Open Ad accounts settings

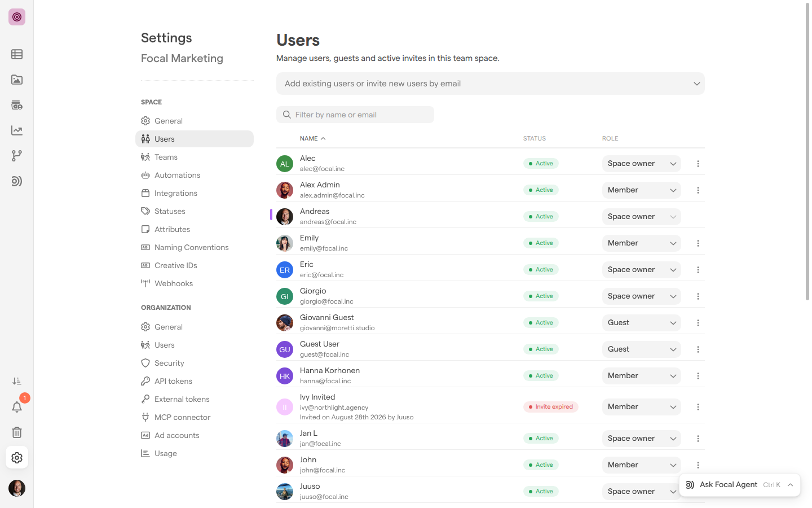point(195,435)
